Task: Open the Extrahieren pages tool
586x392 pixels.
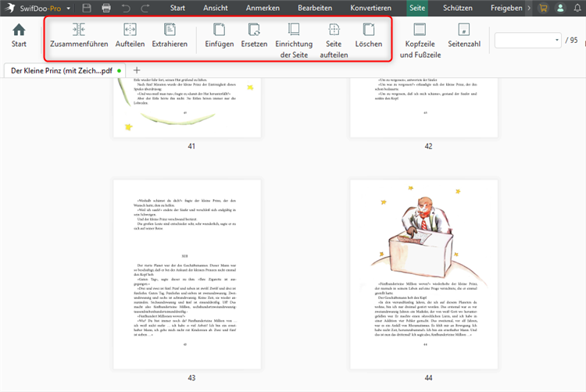Action: point(170,36)
